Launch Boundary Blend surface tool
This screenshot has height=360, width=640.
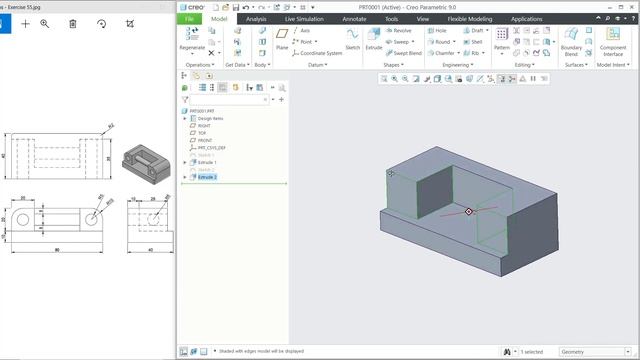pyautogui.click(x=571, y=42)
